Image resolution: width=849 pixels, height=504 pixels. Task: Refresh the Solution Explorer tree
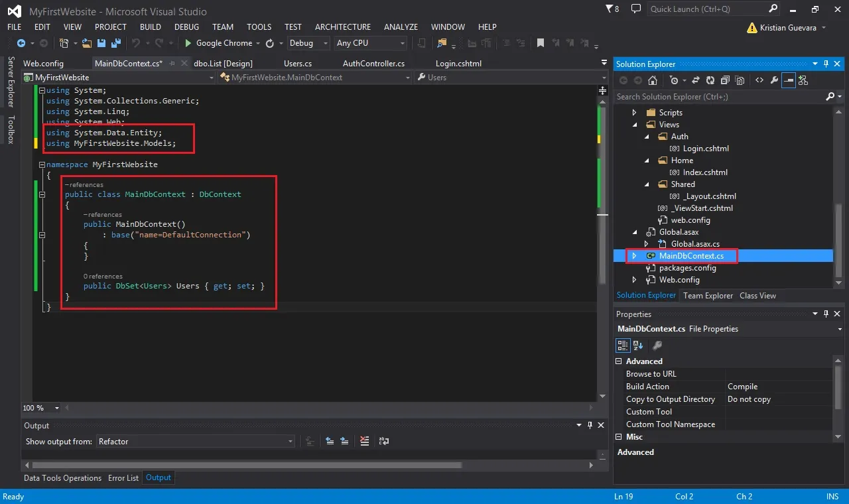[x=710, y=81]
